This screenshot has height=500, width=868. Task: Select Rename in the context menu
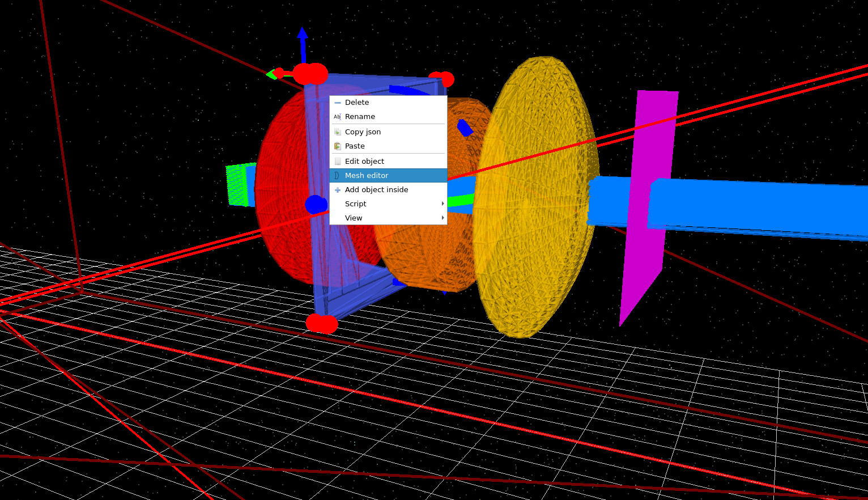[x=360, y=117]
